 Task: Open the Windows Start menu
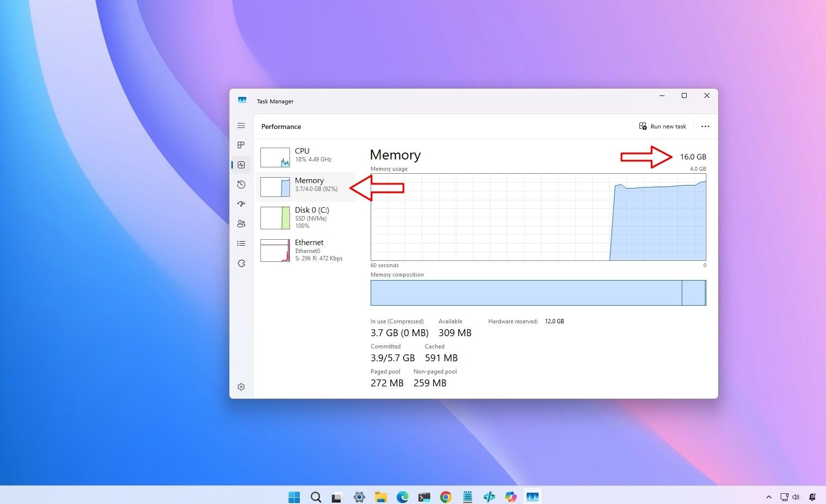pyautogui.click(x=294, y=497)
